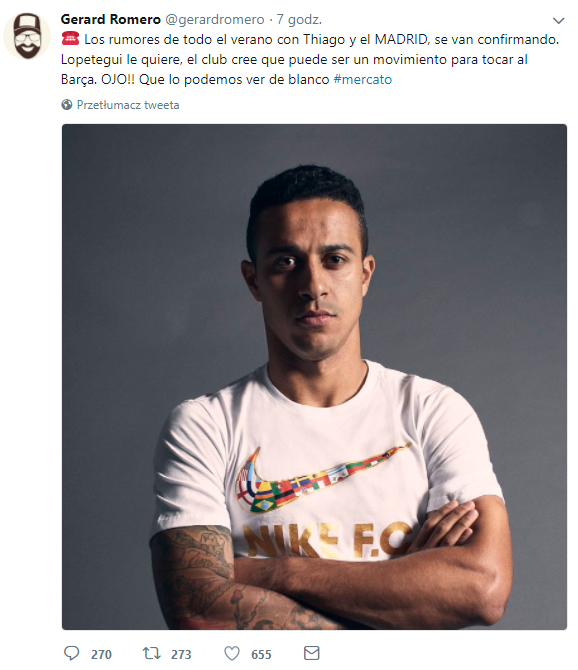Retweet using the retweet arrows icon
Viewport: 578px width, 670px height.
151,653
